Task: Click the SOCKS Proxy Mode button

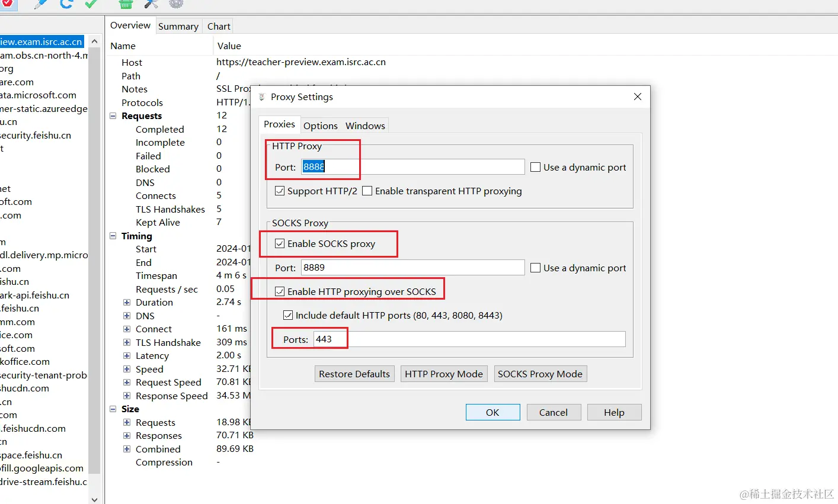Action: point(540,374)
